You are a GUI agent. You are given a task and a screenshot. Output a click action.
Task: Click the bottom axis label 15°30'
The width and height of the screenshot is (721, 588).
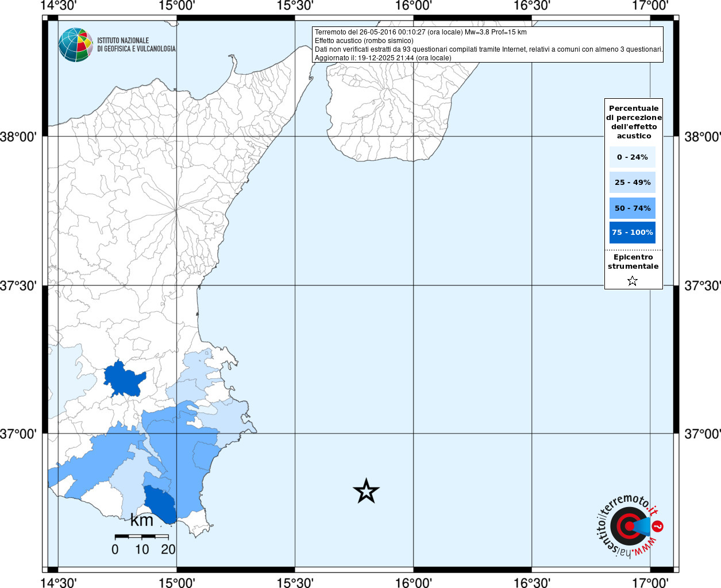click(295, 582)
